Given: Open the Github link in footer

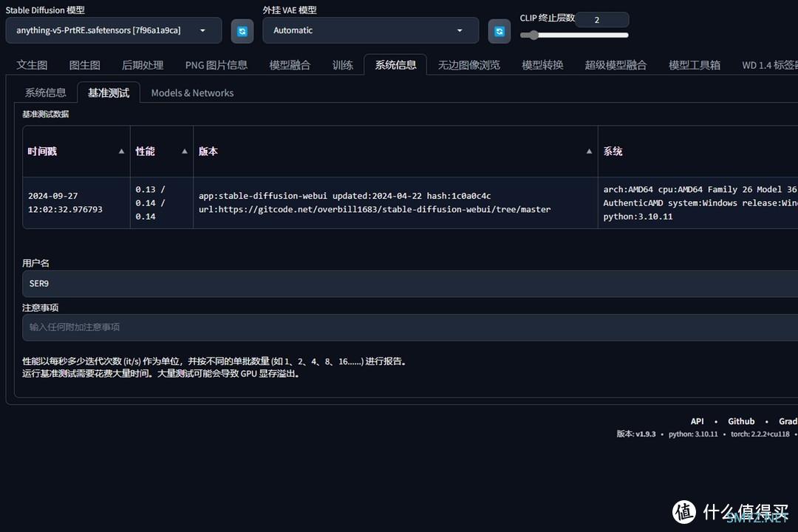Looking at the screenshot, I should click(741, 421).
